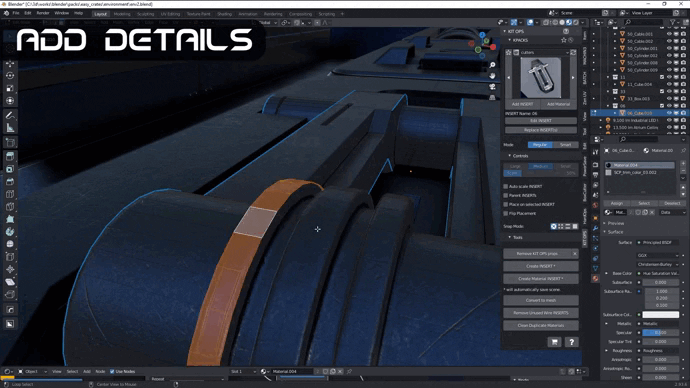The width and height of the screenshot is (690, 388).
Task: Click the refresh icon beside cutters dropdown
Action: click(573, 52)
